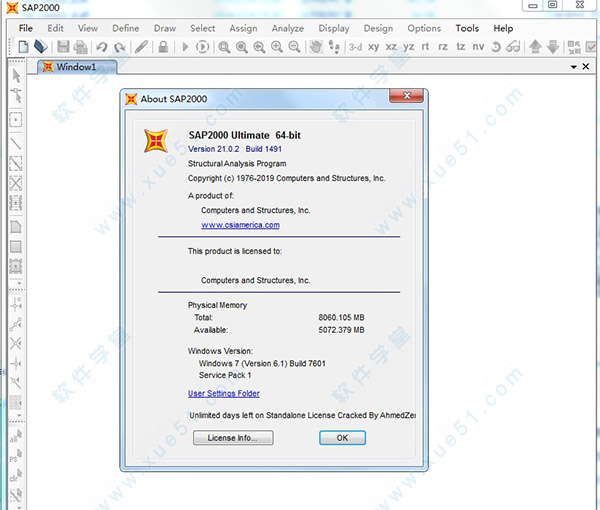
Task: Click the Zoom Out minus magnifier
Action: tap(294, 47)
